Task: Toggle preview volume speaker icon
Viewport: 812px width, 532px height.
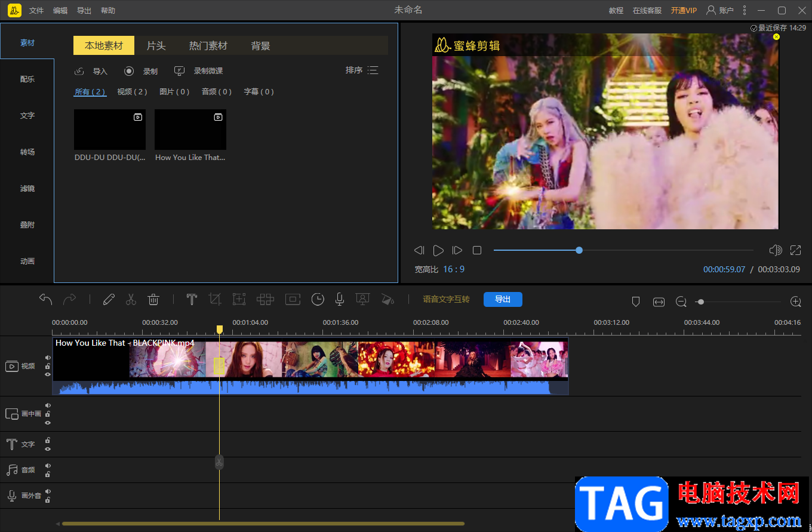Action: 776,250
